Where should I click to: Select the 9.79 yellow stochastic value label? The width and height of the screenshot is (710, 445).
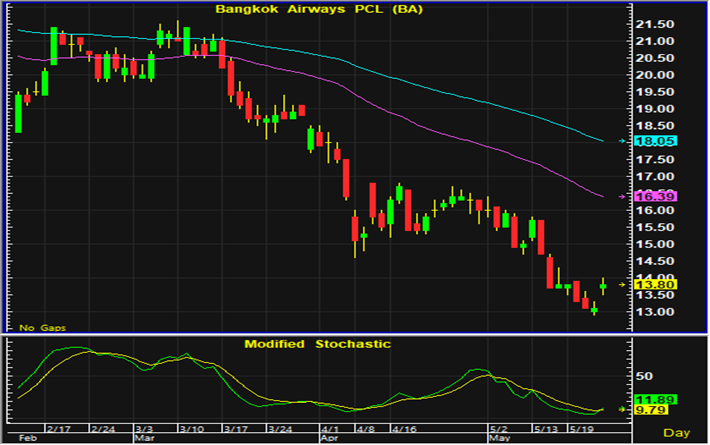pyautogui.click(x=651, y=410)
